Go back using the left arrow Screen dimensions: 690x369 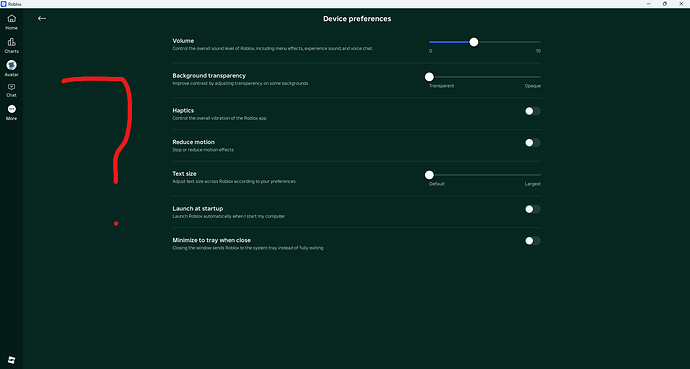coord(42,18)
